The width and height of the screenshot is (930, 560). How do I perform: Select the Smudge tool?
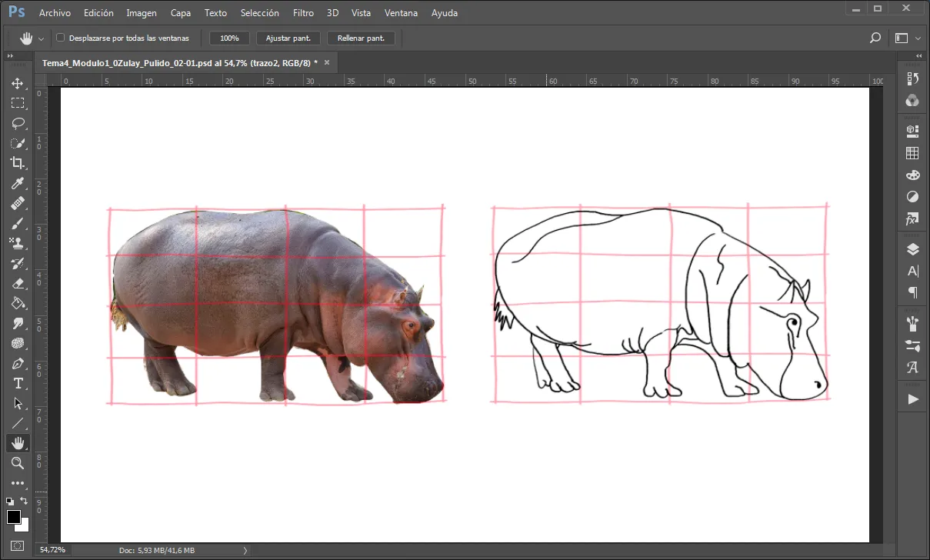point(17,323)
